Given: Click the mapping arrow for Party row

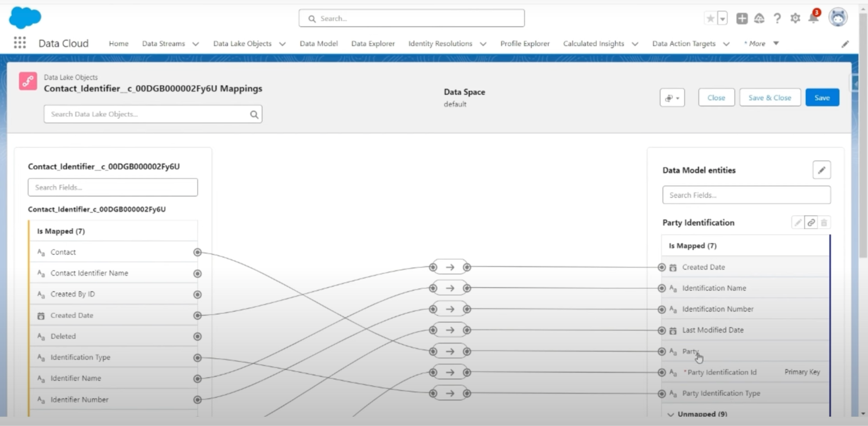Looking at the screenshot, I should click(x=450, y=351).
